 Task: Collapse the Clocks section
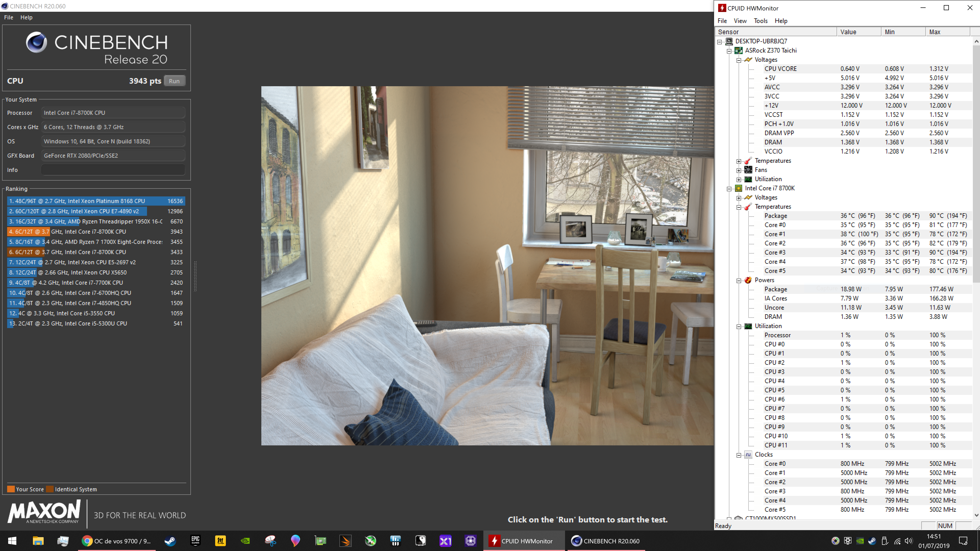(x=738, y=455)
